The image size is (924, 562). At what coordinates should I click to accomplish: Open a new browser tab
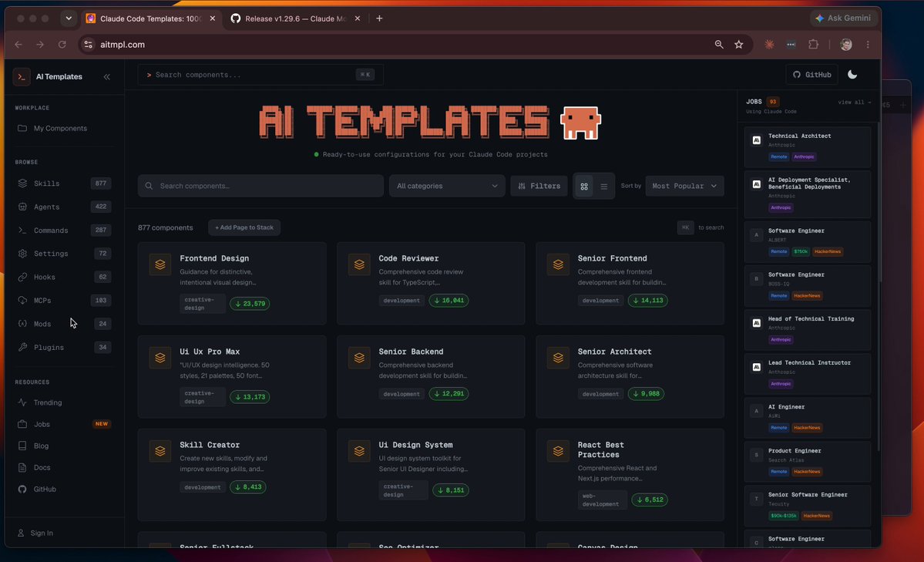tap(379, 19)
